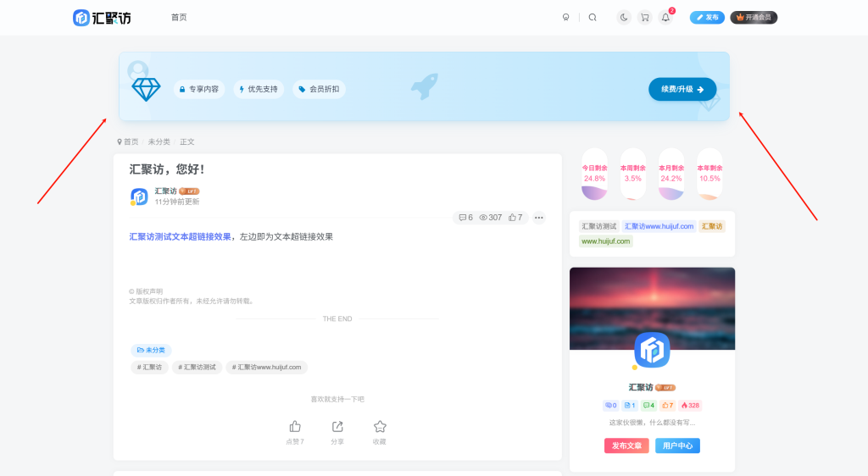Click the green comments stat badge showing 4
The width and height of the screenshot is (868, 476).
click(648, 405)
